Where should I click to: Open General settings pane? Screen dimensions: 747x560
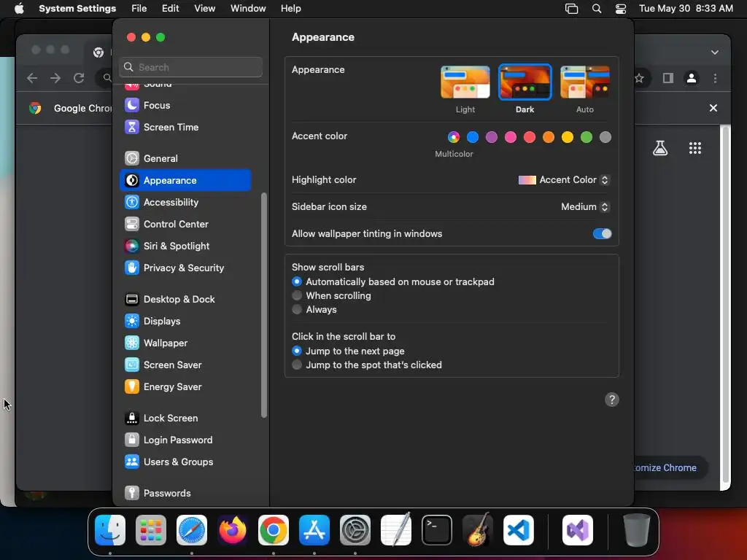pyautogui.click(x=185, y=158)
